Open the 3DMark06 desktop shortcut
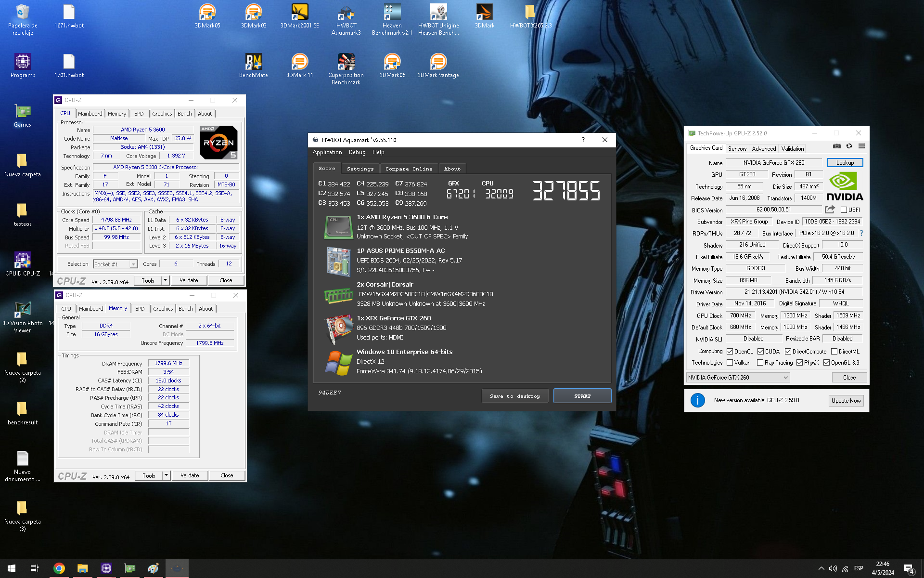The height and width of the screenshot is (578, 924). tap(392, 66)
